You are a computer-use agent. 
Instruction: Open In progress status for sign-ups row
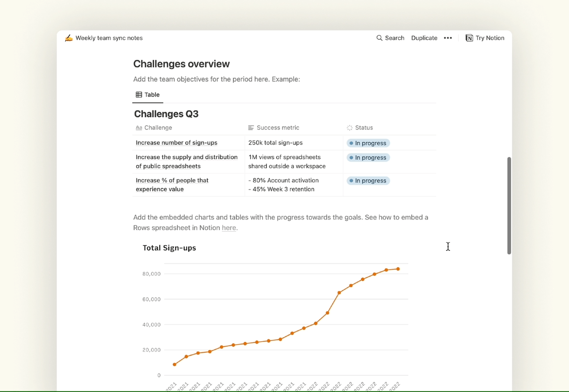[368, 143]
